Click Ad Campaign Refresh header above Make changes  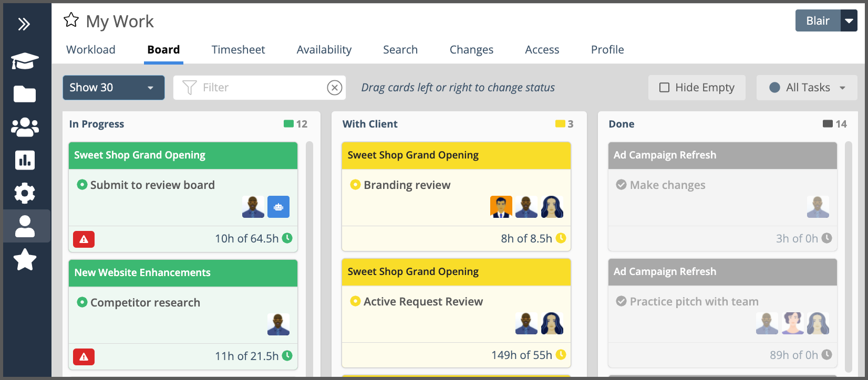(722, 155)
